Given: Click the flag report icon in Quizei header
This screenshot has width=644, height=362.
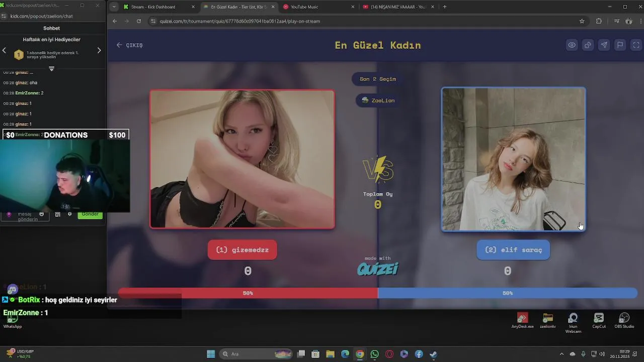Looking at the screenshot, I should [x=620, y=45].
